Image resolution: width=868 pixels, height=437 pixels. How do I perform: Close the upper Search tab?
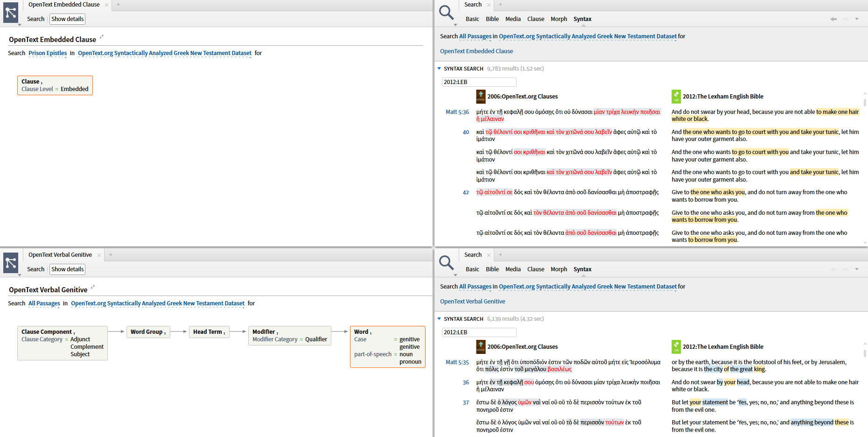tap(489, 5)
